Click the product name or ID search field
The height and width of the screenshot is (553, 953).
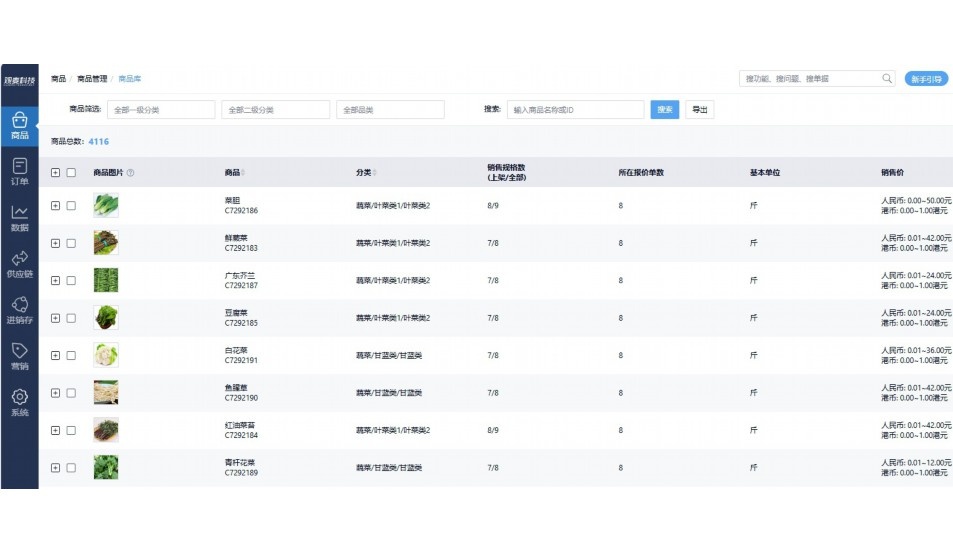575,110
